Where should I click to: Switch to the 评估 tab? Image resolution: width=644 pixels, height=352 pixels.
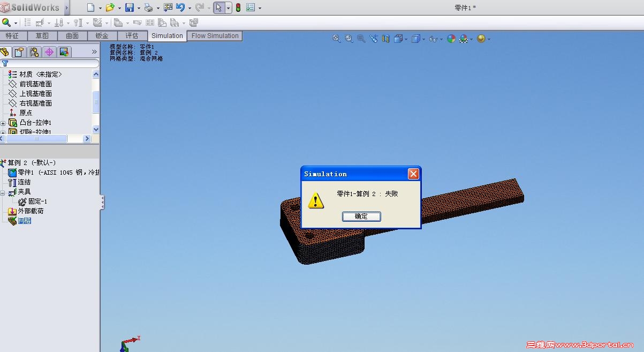tap(132, 36)
